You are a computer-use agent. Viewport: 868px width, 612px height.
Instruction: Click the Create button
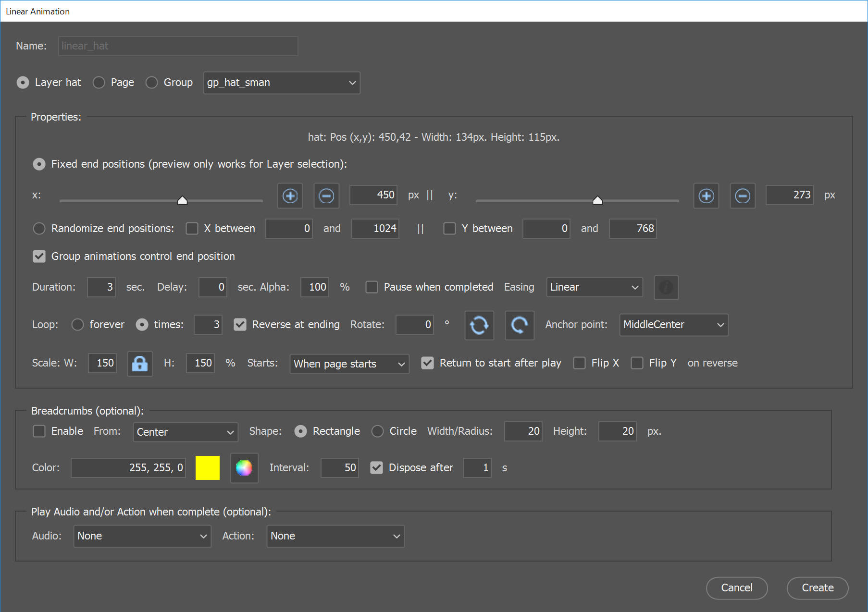pos(818,588)
